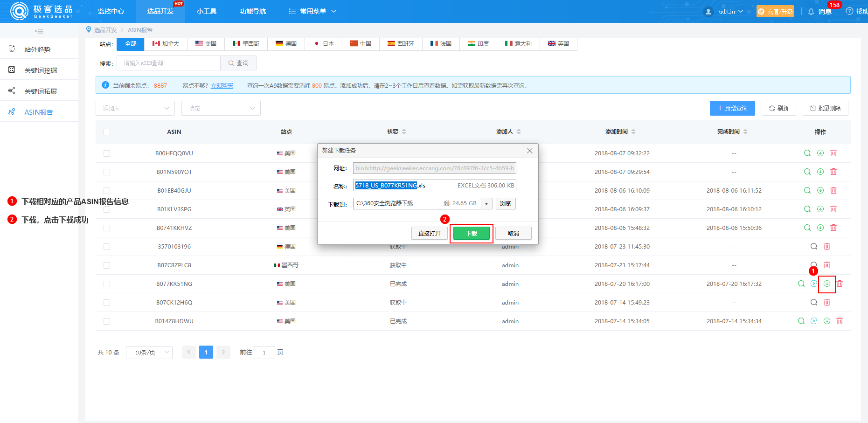
Task: Click 取消 in download dialog
Action: click(514, 233)
